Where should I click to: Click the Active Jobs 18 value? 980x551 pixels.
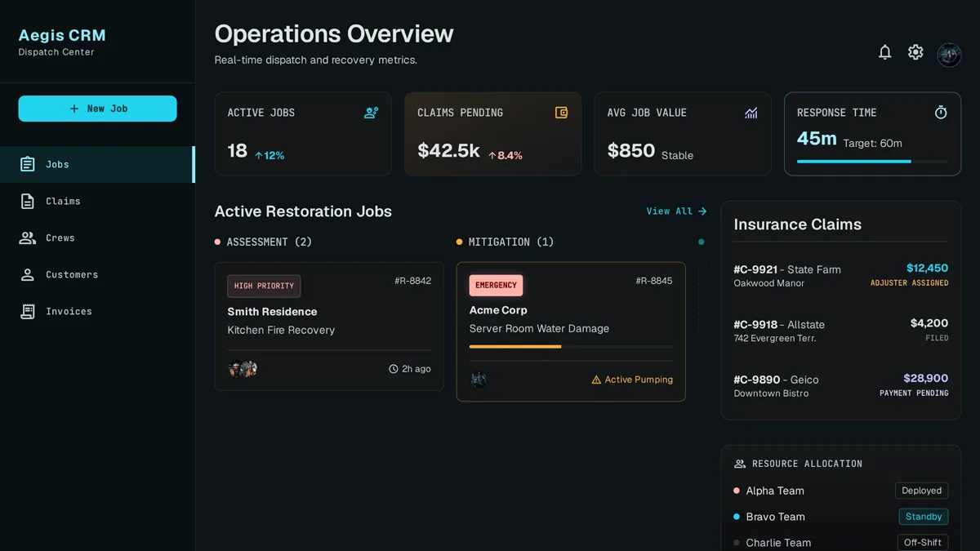point(238,150)
